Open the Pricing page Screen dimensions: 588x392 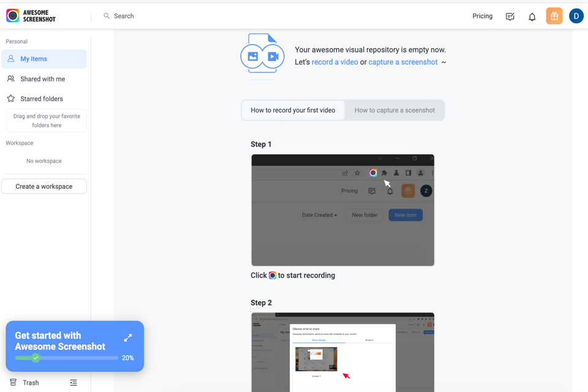click(x=482, y=16)
